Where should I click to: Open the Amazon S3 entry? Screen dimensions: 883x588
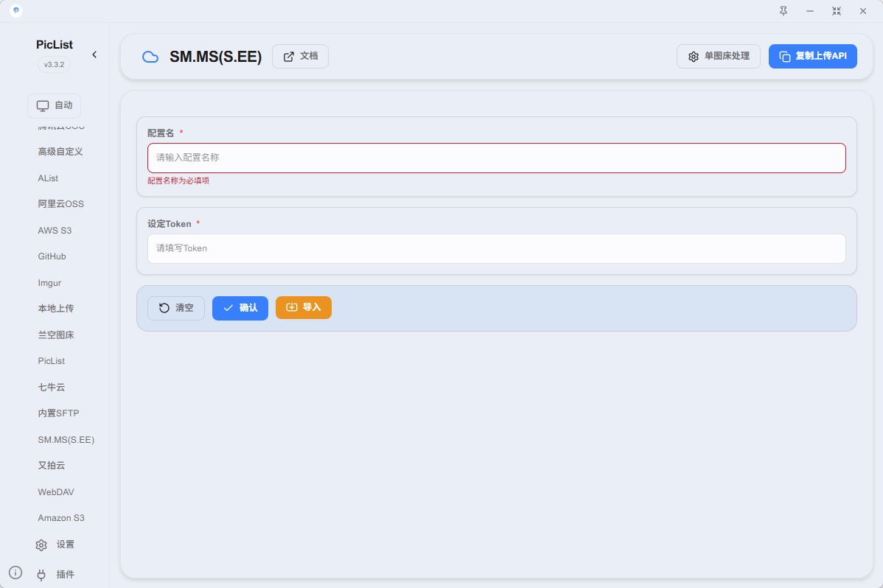pos(61,517)
